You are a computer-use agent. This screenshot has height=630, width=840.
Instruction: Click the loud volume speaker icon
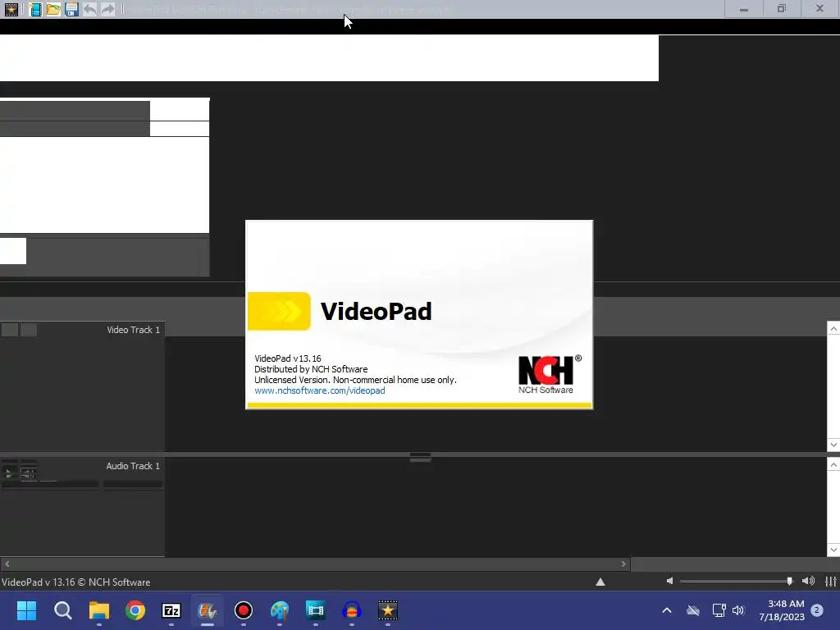tap(808, 581)
